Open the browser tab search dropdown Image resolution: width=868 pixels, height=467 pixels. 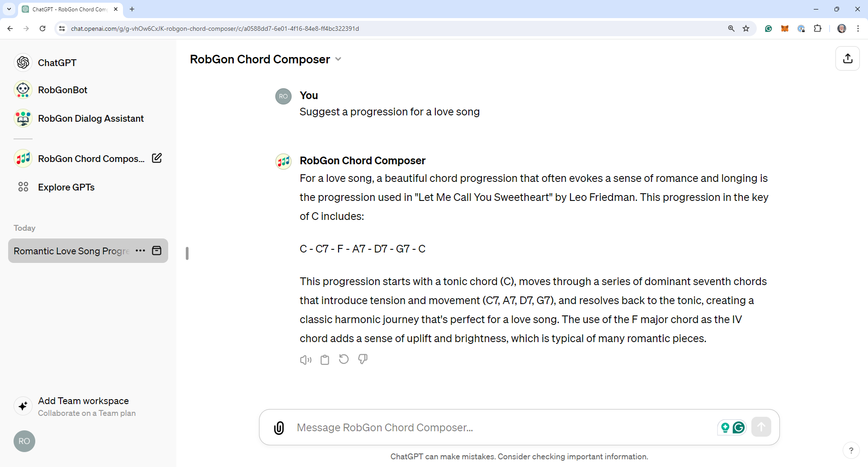tap(9, 9)
